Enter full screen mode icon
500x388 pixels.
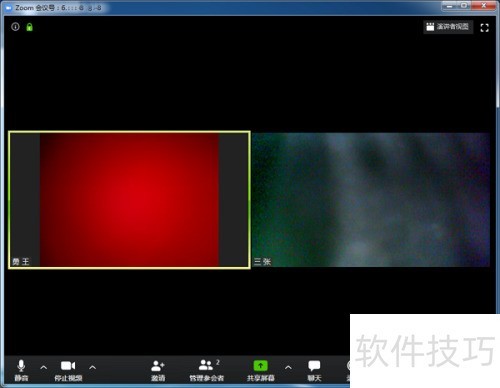tap(484, 28)
